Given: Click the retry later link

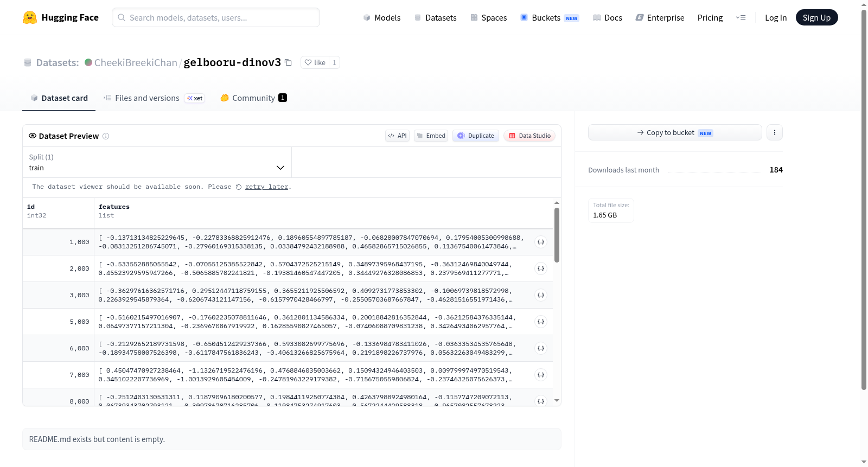Looking at the screenshot, I should click(266, 187).
